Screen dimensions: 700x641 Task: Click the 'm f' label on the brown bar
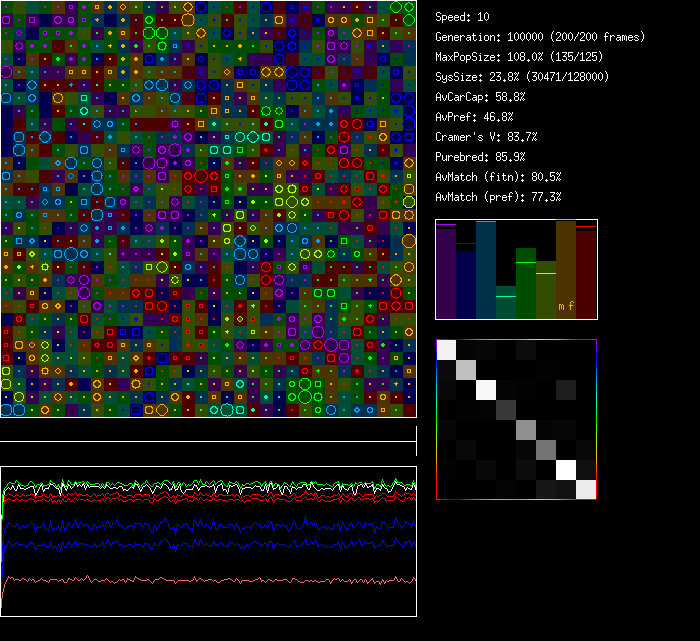(566, 306)
